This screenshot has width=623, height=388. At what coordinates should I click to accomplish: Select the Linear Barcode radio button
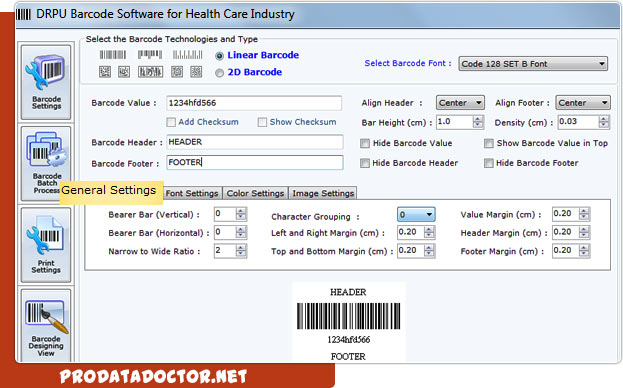point(219,56)
